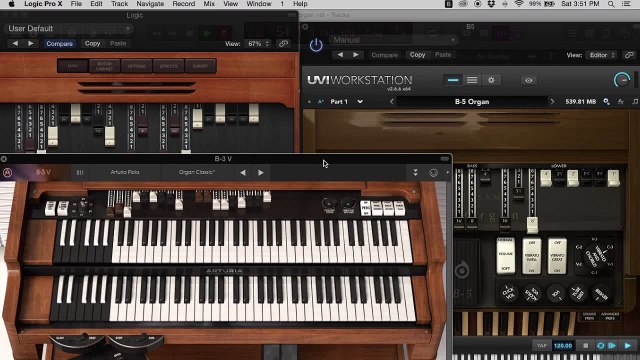The height and width of the screenshot is (360, 640).
Task: Open MIDI settings icon in B-3 V toolbar
Action: [433, 173]
